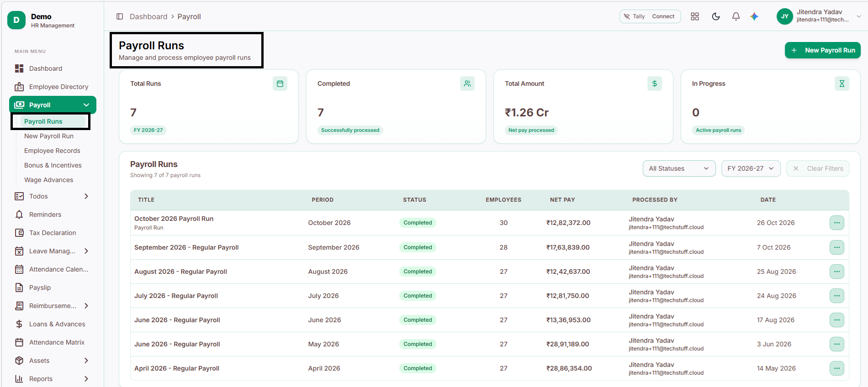Screen dimensions: 868x387
Task: Open actions menu for October 2026 Payroll Run
Action: [836, 223]
